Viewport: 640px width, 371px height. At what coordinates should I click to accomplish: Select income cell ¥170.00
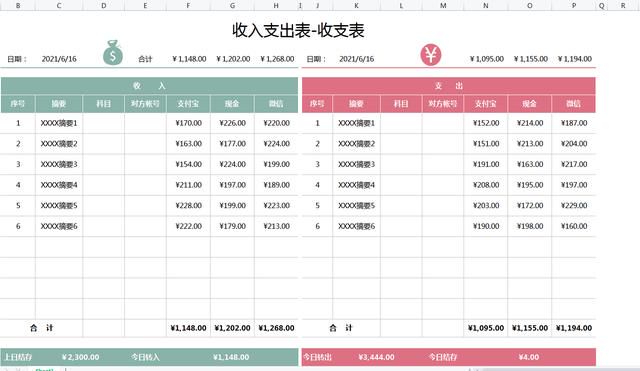[189, 123]
